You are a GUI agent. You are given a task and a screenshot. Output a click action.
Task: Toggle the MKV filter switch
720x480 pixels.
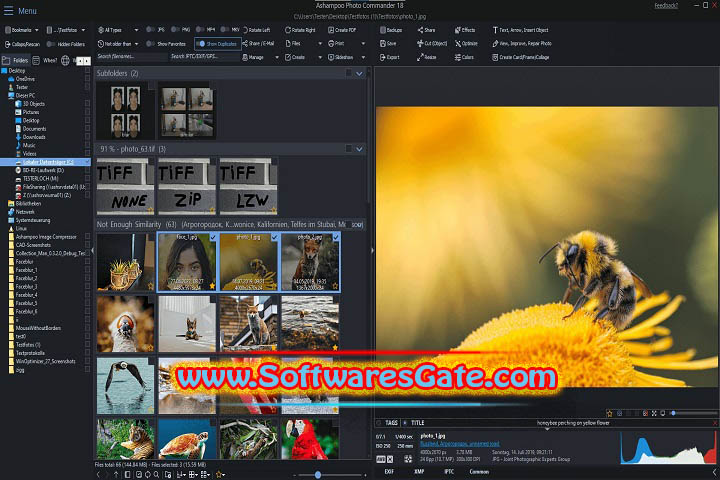[225, 29]
